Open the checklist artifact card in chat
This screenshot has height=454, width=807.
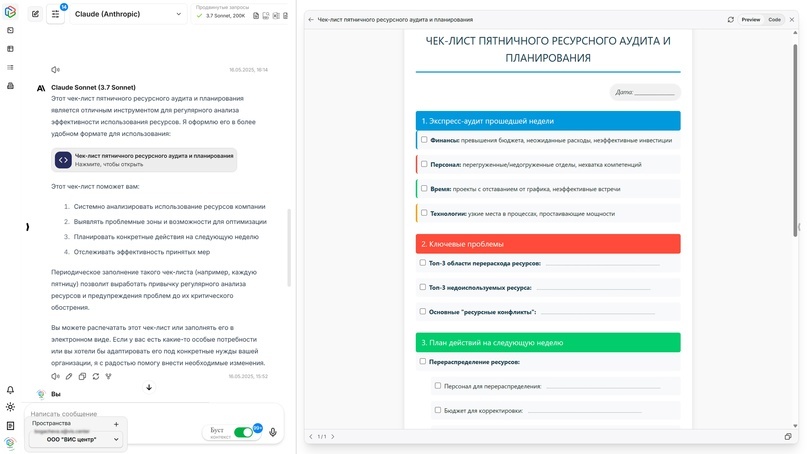click(x=144, y=160)
